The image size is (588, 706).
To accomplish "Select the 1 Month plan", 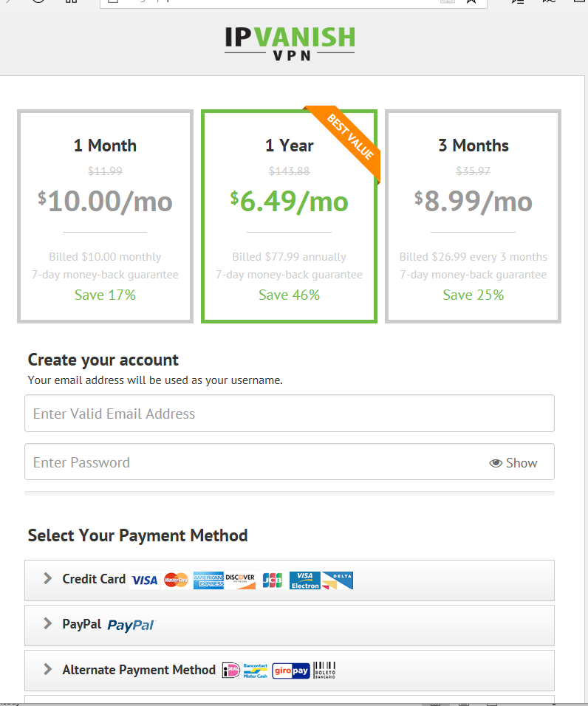I will point(106,216).
